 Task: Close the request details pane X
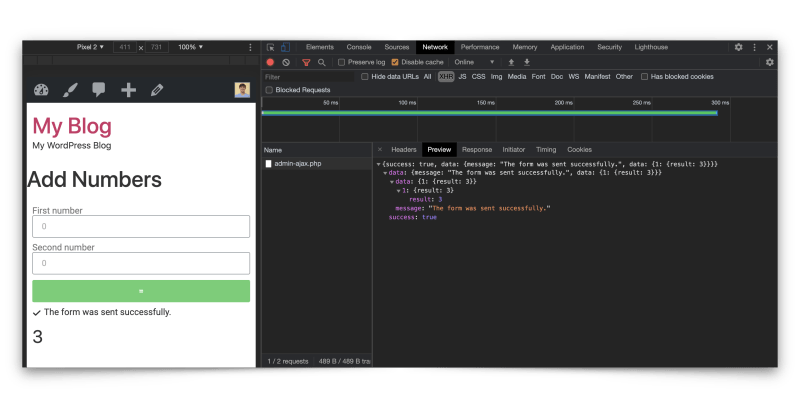tap(380, 150)
